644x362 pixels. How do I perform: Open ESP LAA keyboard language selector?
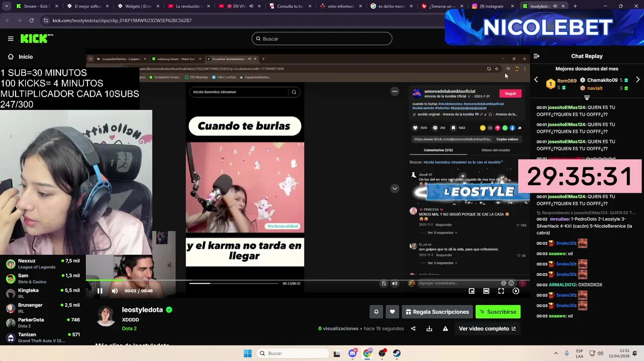(x=580, y=353)
